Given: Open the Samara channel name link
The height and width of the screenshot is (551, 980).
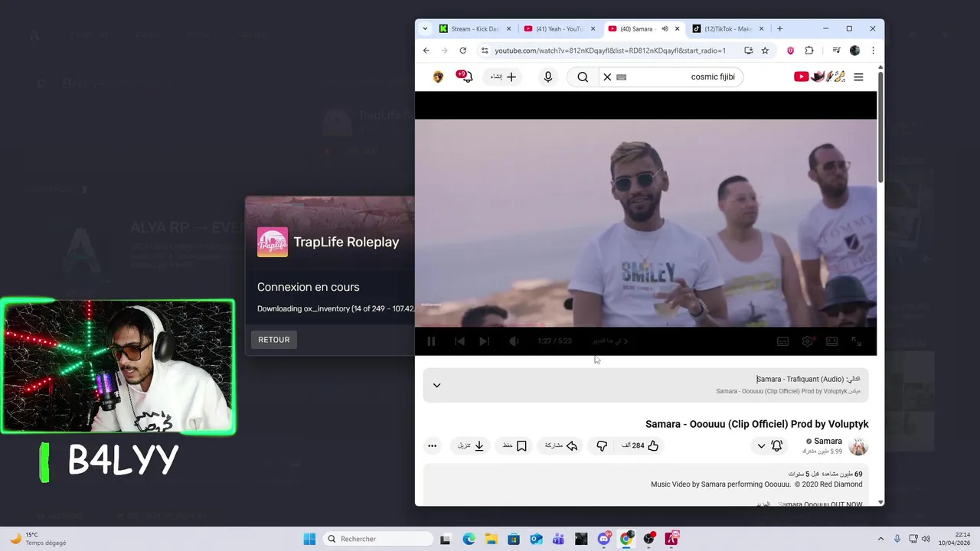Looking at the screenshot, I should pos(828,441).
